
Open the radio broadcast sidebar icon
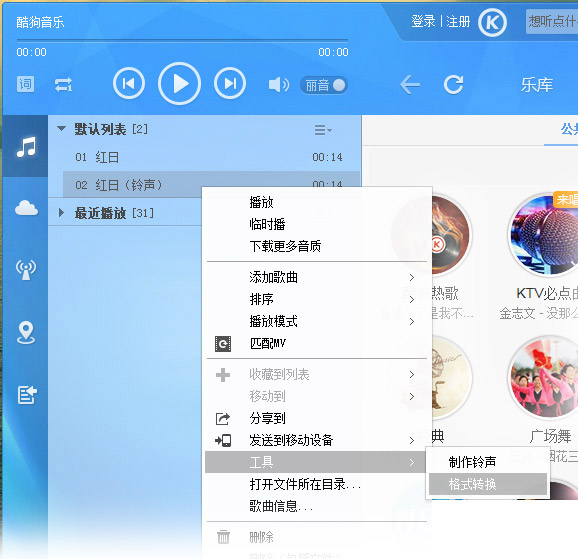(x=26, y=270)
